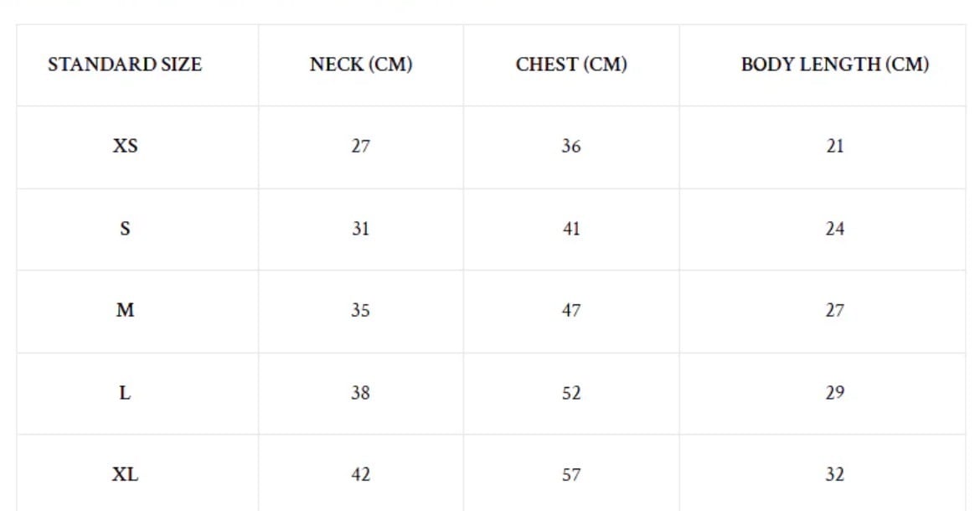Select body length 27 for size M
This screenshot has height=511, width=980.
coord(834,310)
